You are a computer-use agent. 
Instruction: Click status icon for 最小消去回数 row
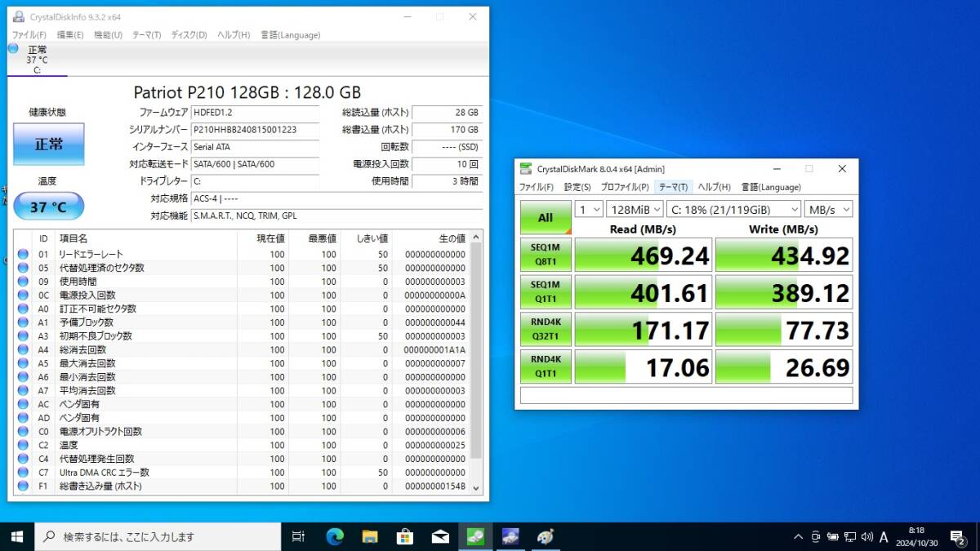23,377
